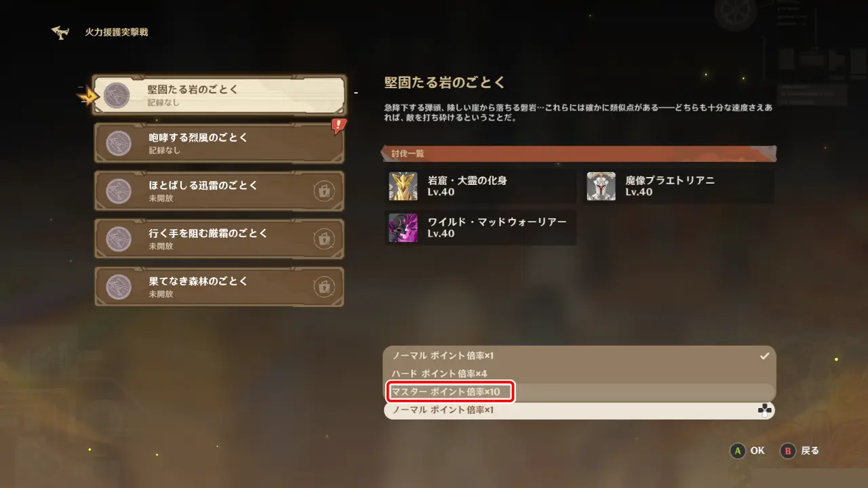
Task: Select マスター ポイント倍率×10 difficulty option
Action: tap(580, 392)
